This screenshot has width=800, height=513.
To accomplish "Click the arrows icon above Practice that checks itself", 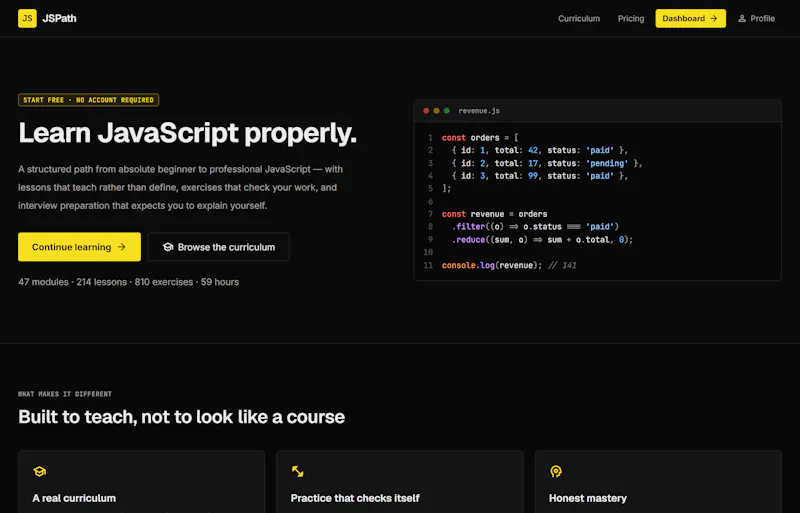I will [297, 471].
